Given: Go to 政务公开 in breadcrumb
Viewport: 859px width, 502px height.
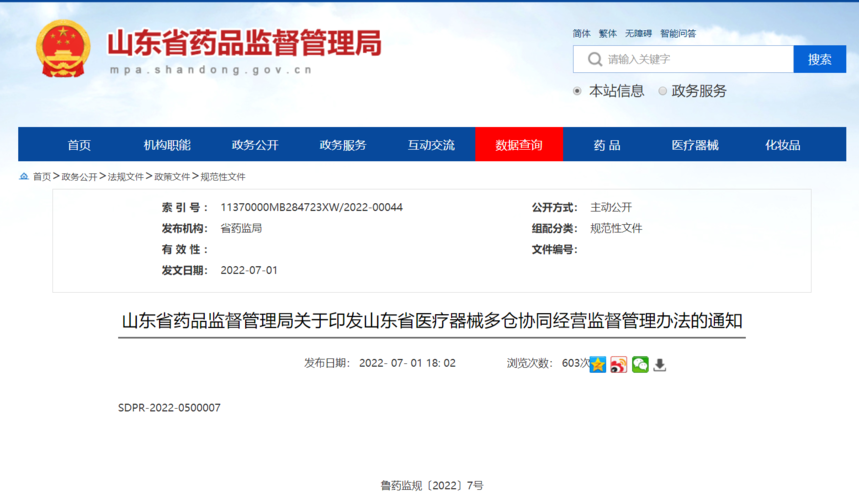Looking at the screenshot, I should click(79, 176).
